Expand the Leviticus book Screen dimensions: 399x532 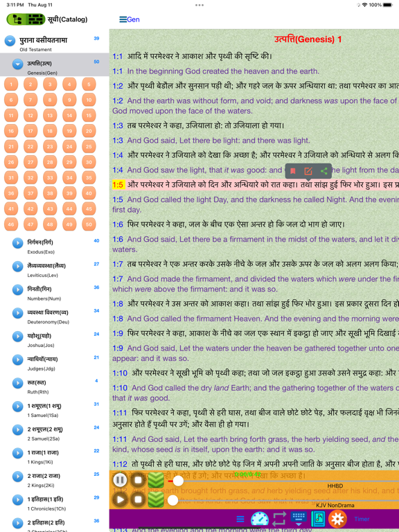(17, 266)
